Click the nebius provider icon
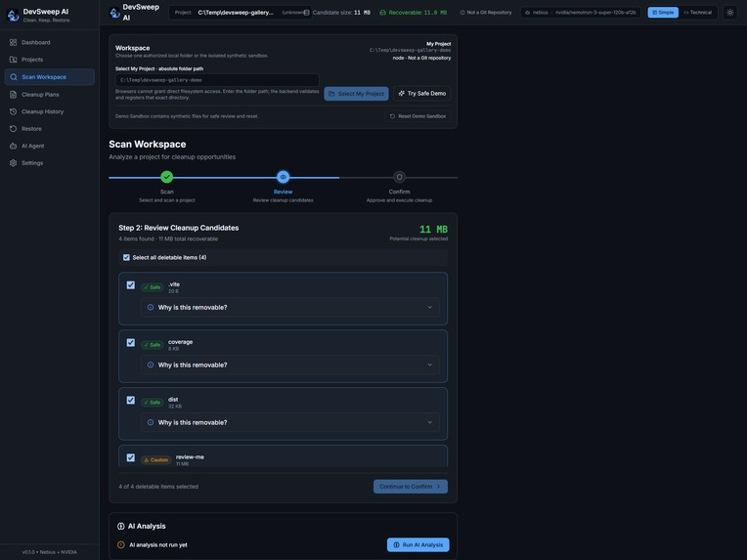Viewport: 747px width, 560px height. tap(527, 13)
